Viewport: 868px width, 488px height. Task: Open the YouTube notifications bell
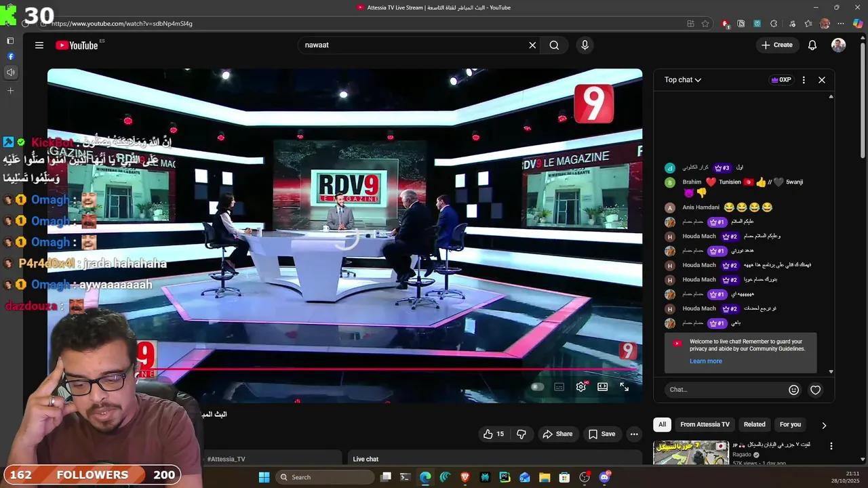tap(812, 45)
